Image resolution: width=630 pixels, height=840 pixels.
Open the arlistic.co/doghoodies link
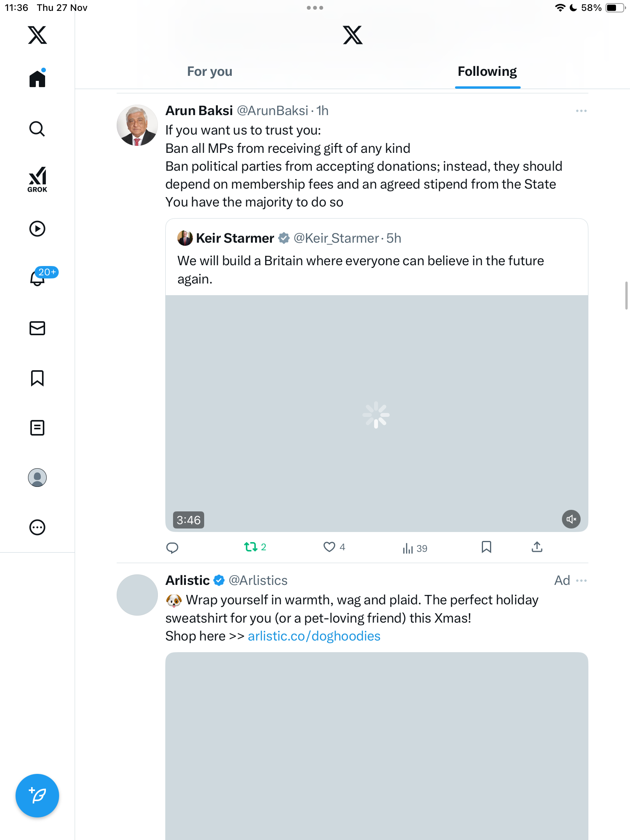click(314, 636)
